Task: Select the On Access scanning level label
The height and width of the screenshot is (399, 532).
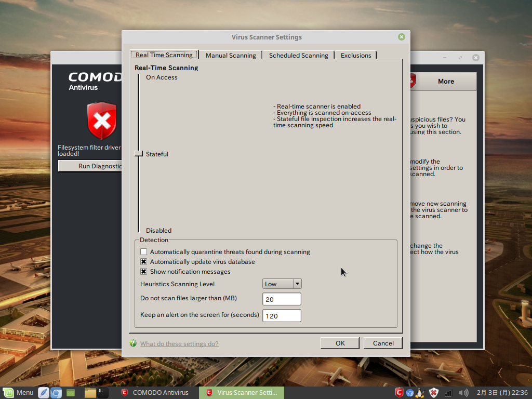Action: (162, 77)
